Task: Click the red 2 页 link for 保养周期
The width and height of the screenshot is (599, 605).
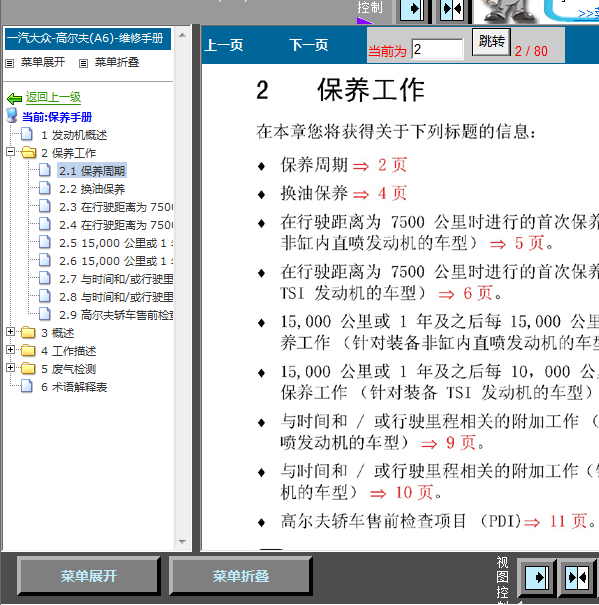Action: pyautogui.click(x=393, y=165)
